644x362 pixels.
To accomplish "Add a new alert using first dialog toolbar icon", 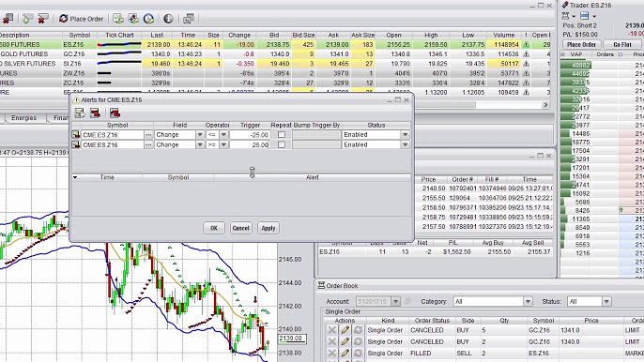I will [80, 113].
